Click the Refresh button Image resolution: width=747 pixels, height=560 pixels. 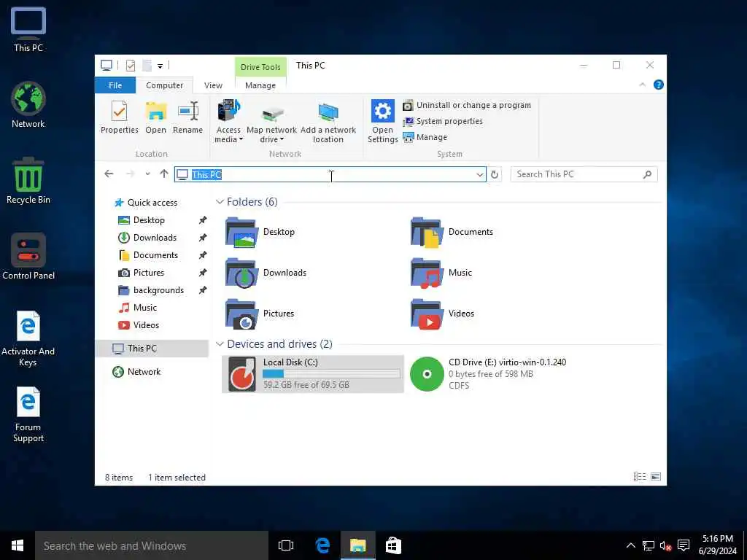(495, 174)
